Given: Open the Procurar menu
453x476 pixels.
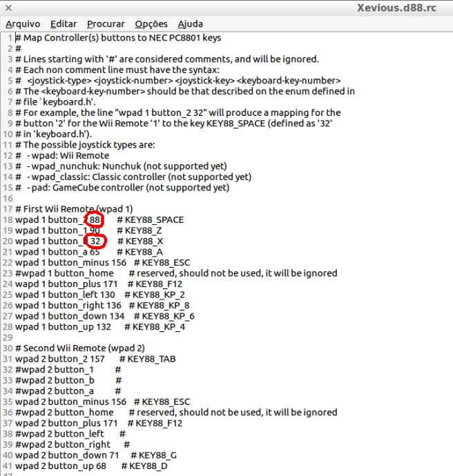Looking at the screenshot, I should 106,24.
